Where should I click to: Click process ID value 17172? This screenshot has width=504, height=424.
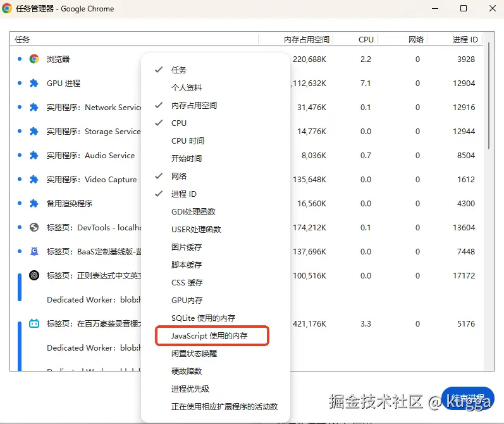[464, 276]
